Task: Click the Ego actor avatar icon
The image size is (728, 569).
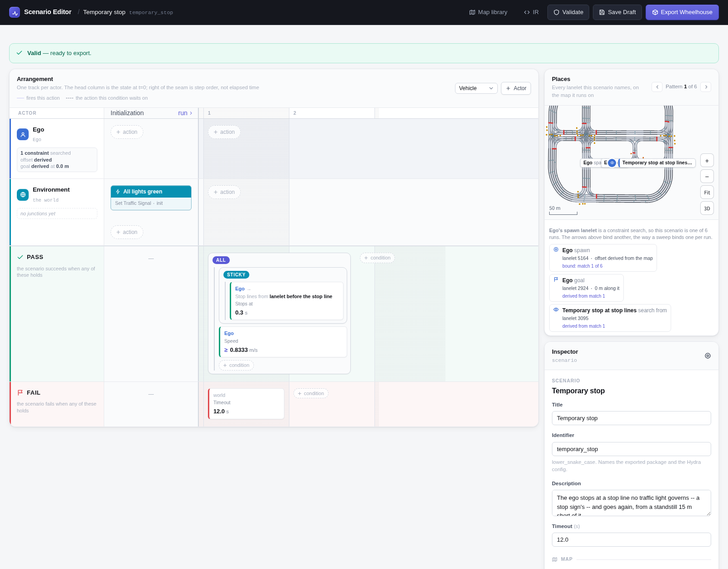Action: tap(23, 134)
